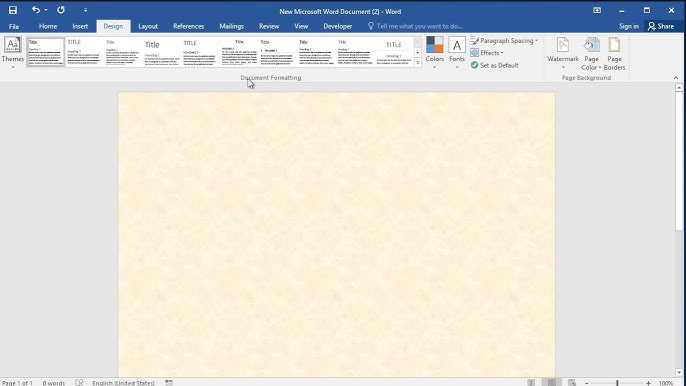686x386 pixels.
Task: Open Ribbon Display Options
Action: point(597,10)
